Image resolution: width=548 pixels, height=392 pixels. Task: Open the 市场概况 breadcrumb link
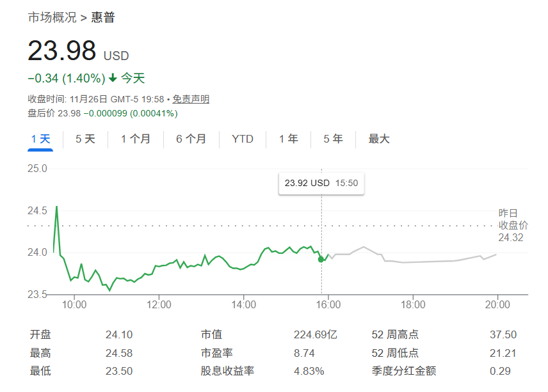(x=52, y=17)
